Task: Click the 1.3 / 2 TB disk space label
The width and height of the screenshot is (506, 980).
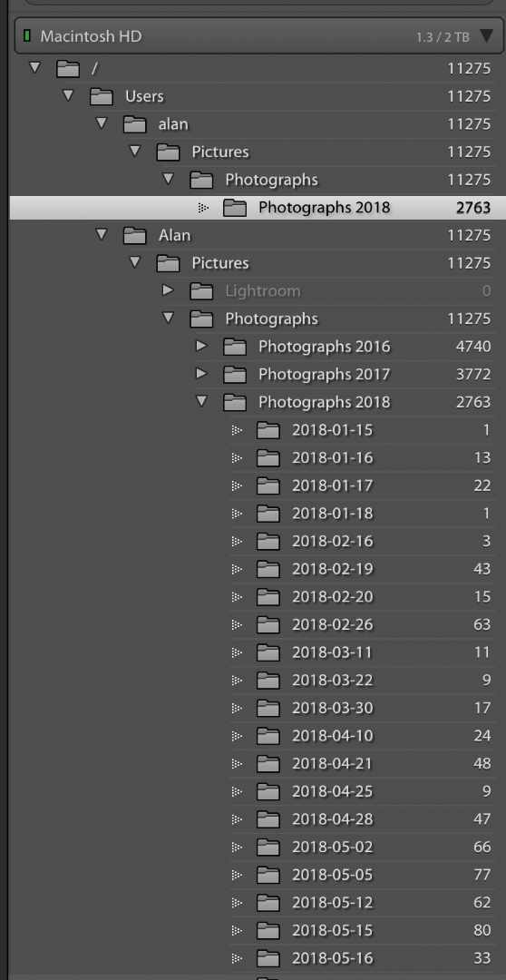Action: pyautogui.click(x=443, y=37)
